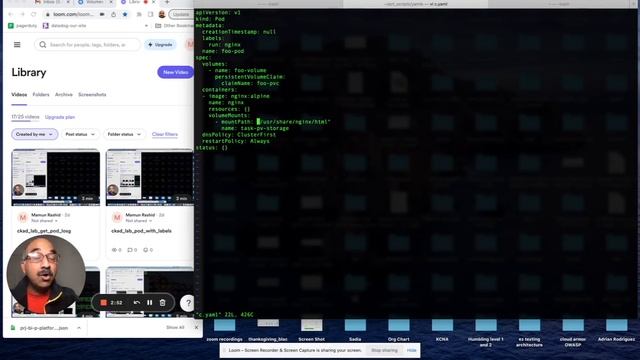Open the Org Chart desktop folder

(x=398, y=329)
